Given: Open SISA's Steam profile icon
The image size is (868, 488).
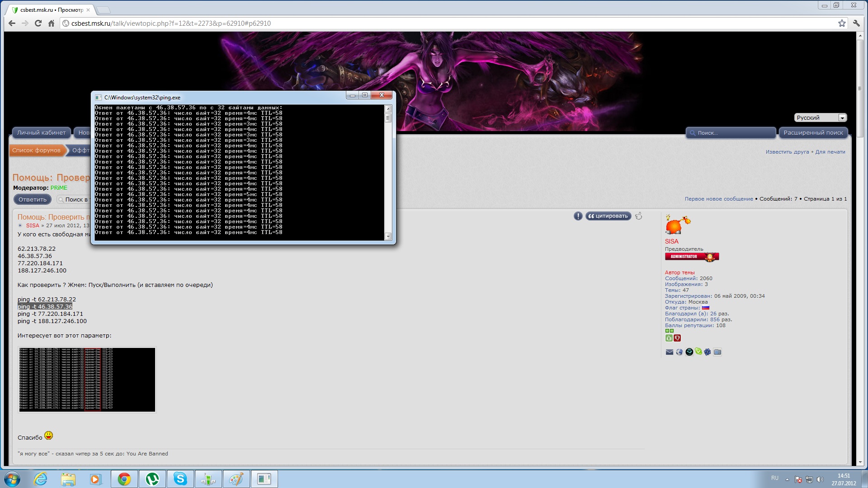Looking at the screenshot, I should (689, 352).
